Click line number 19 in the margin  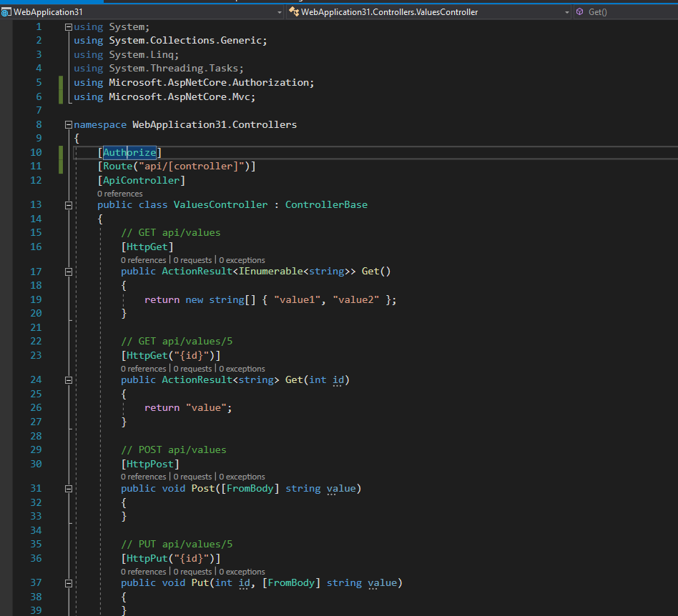36,299
